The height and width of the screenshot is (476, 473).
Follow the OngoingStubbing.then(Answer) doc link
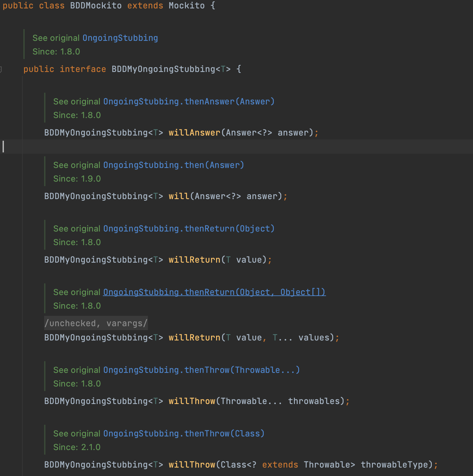pyautogui.click(x=174, y=165)
